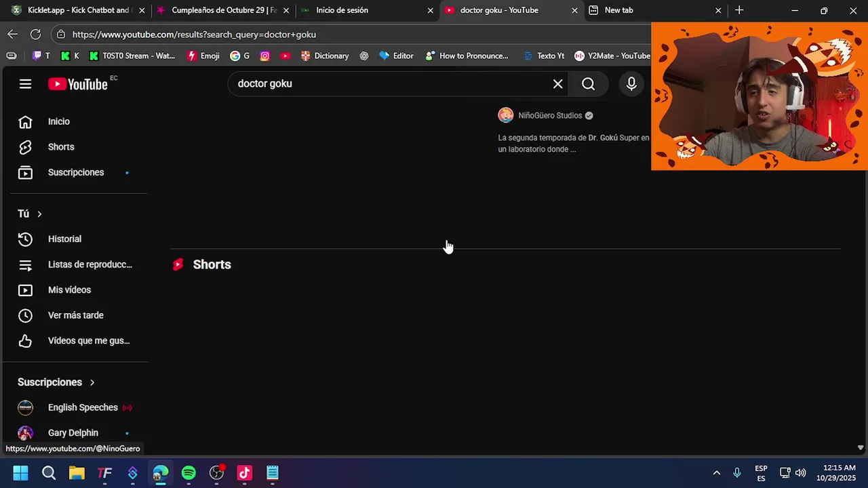The width and height of the screenshot is (868, 488).
Task: Open the How to Pronounce bookmark
Action: (467, 56)
